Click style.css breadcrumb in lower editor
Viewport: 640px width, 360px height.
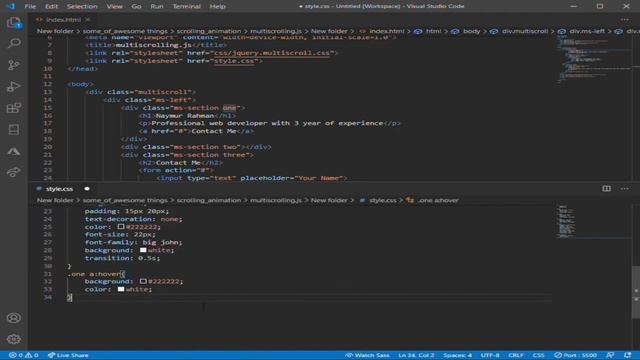pyautogui.click(x=382, y=200)
